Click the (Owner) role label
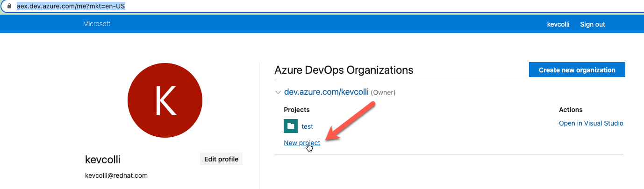 tap(383, 93)
